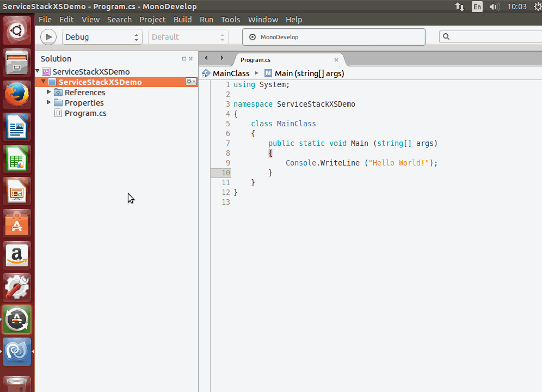Toggle auto-hide of Solution pad
Viewport: 542px width, 392px height.
click(x=184, y=59)
